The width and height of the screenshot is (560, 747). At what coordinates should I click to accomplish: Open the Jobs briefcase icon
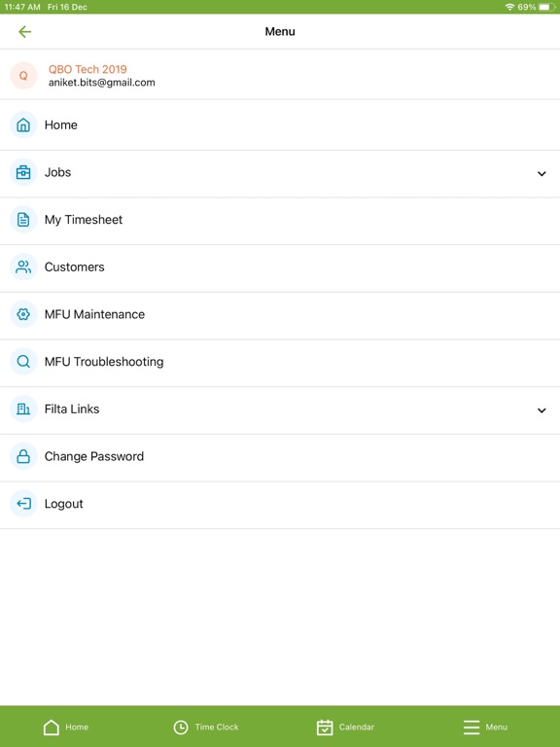tap(23, 172)
